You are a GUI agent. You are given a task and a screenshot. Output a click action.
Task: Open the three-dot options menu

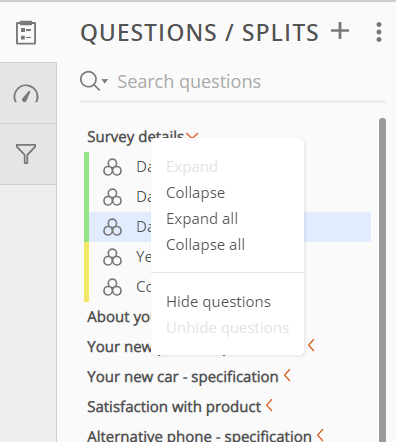(x=379, y=32)
